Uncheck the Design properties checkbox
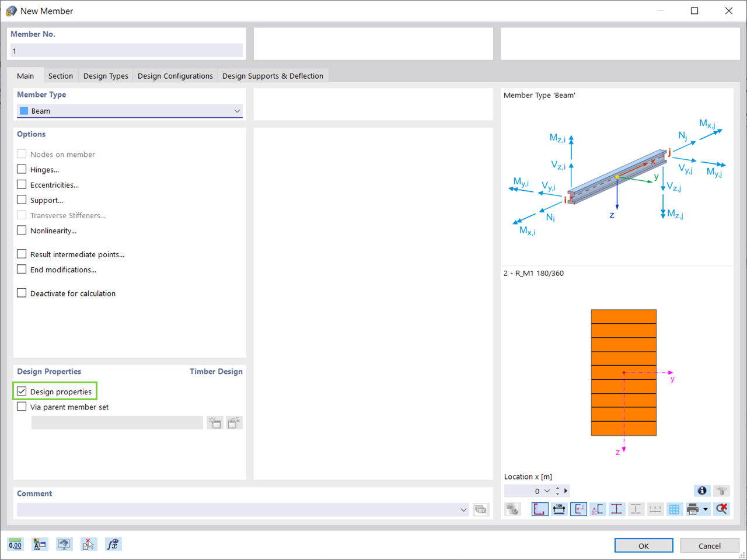 22,391
